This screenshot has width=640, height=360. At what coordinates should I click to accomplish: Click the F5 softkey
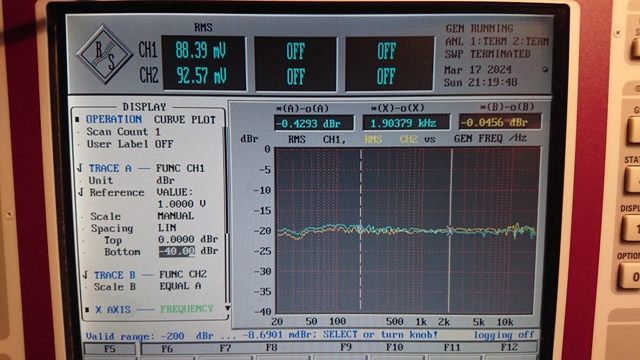pos(110,349)
